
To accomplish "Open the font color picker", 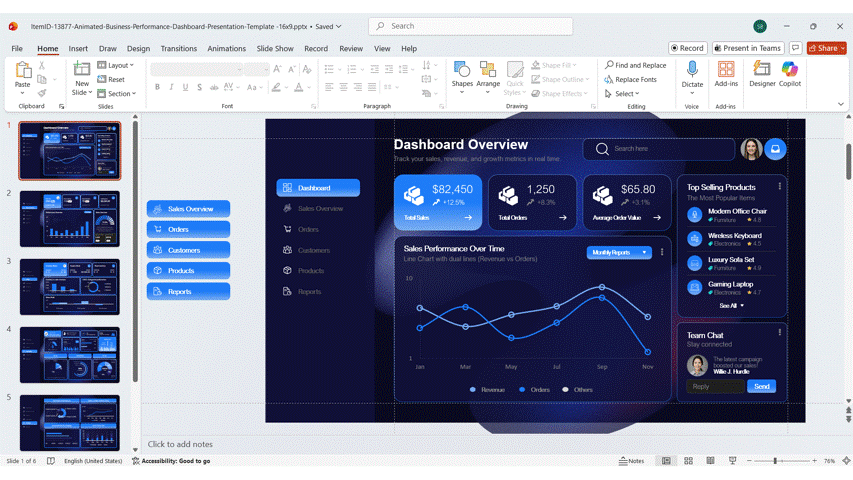I will (299, 87).
